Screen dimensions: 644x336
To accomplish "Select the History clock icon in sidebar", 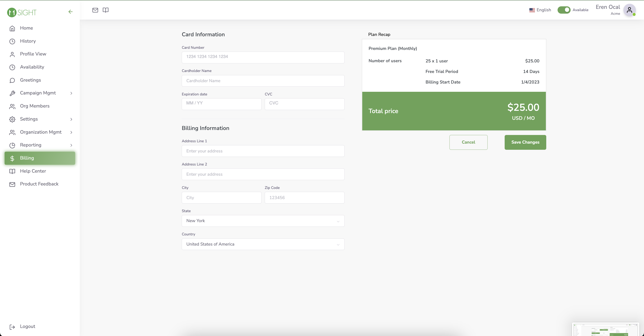I will pyautogui.click(x=12, y=41).
